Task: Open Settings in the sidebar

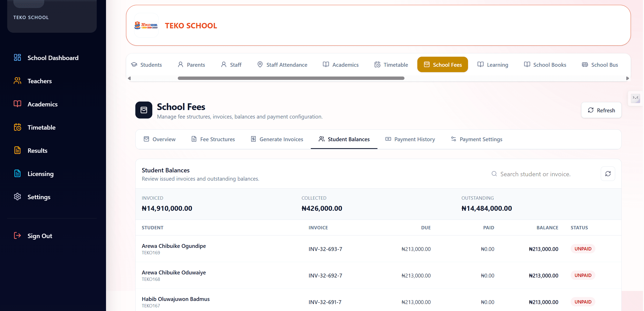Action: [32, 197]
